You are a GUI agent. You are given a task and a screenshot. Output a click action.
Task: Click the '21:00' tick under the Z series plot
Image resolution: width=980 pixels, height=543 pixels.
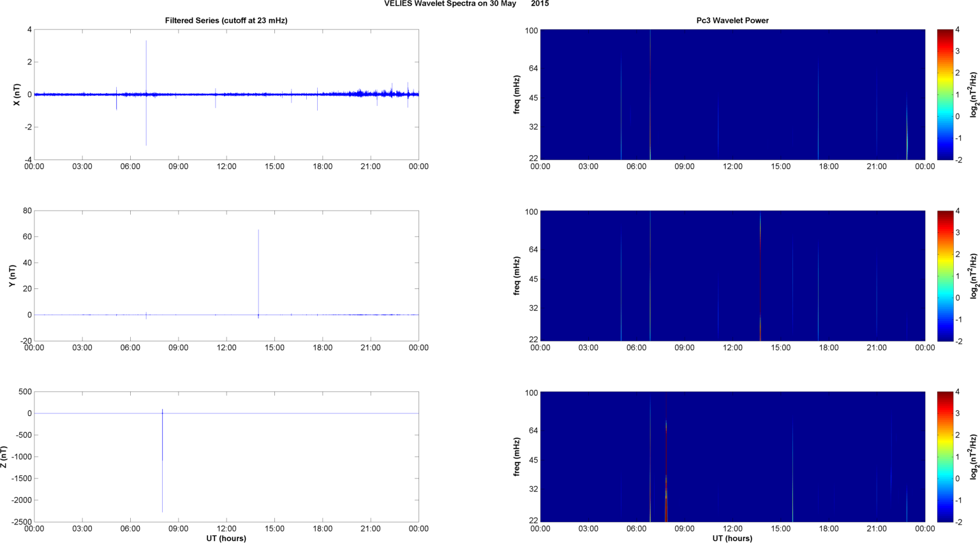click(371, 528)
